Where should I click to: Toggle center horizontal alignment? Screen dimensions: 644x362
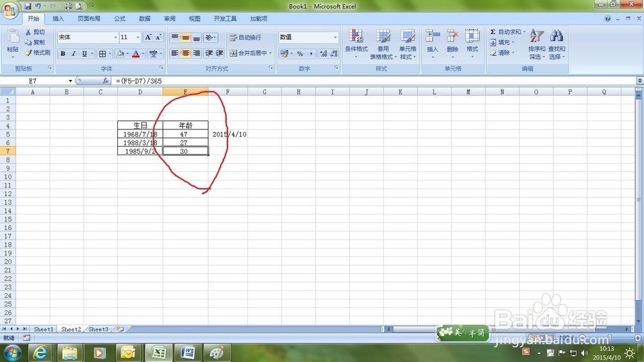pyautogui.click(x=185, y=53)
